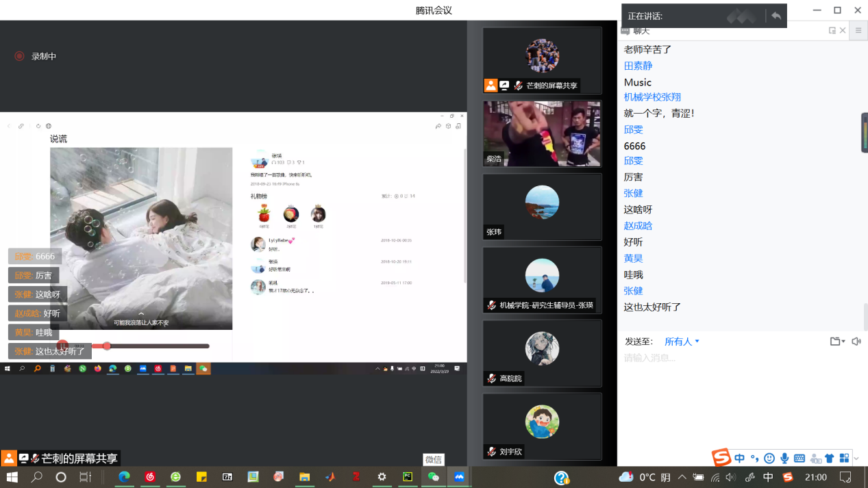The image size is (868, 488).
Task: Toggle chat message sound notification
Action: (856, 342)
